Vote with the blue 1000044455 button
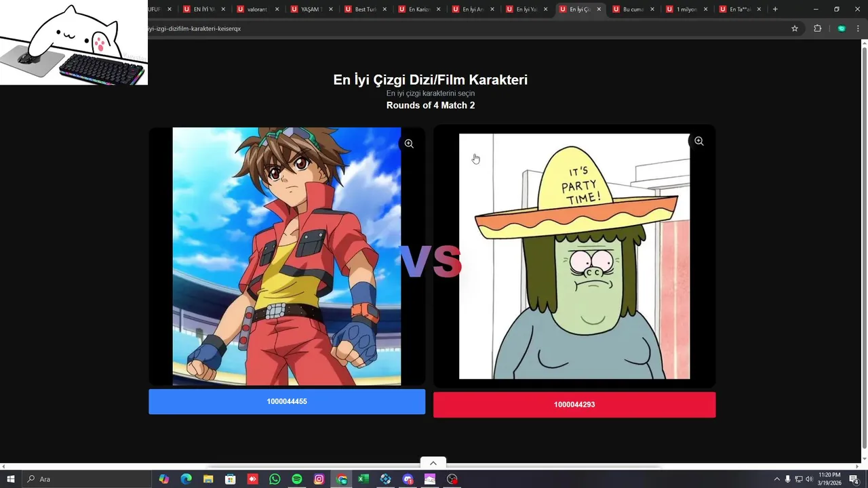Image resolution: width=868 pixels, height=488 pixels. 287,401
